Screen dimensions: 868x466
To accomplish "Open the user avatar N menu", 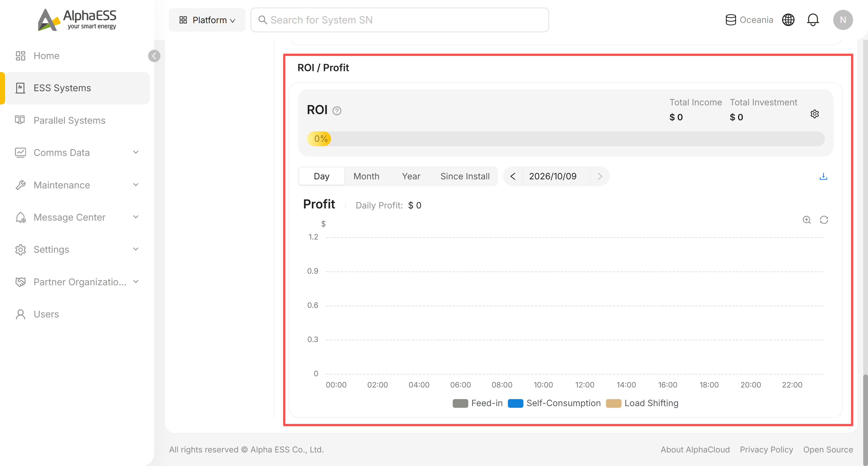I will click(x=843, y=20).
